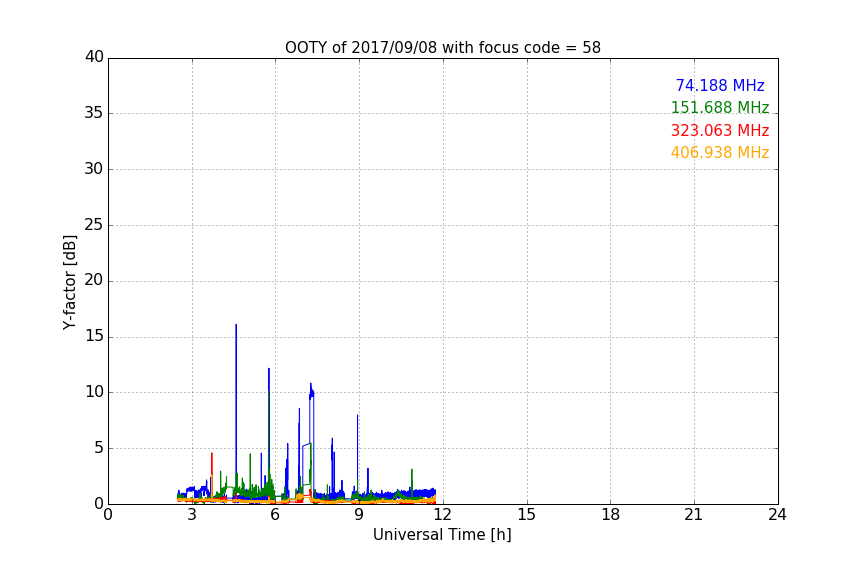This screenshot has width=864, height=576.
Task: Click the y-axis tick label 40
Action: point(94,57)
